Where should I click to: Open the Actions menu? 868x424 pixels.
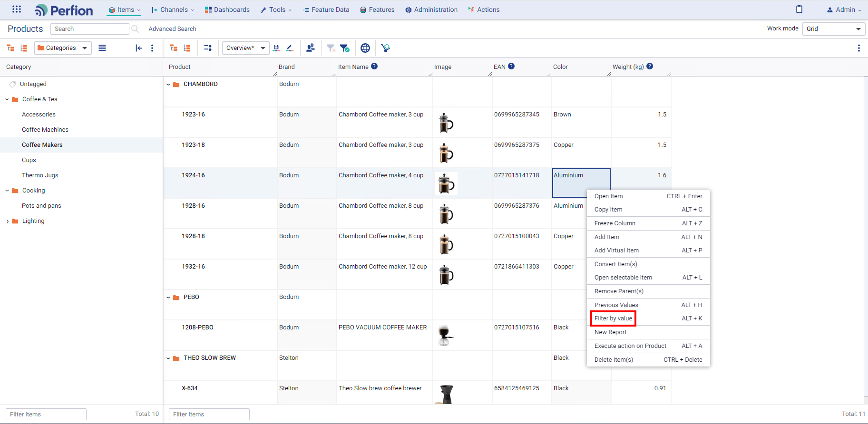point(484,10)
